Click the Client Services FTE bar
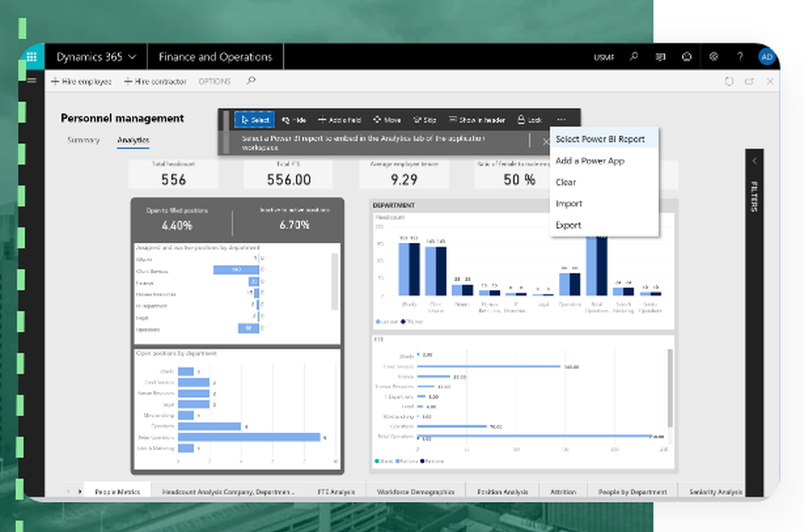 (x=489, y=366)
